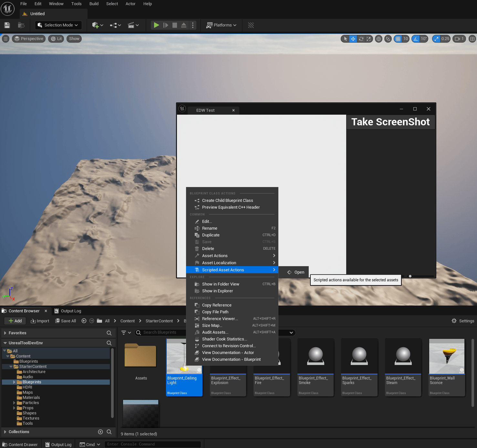Click the Eject button in the play toolbar
Image resolution: width=477 pixels, height=448 pixels.
click(x=184, y=25)
